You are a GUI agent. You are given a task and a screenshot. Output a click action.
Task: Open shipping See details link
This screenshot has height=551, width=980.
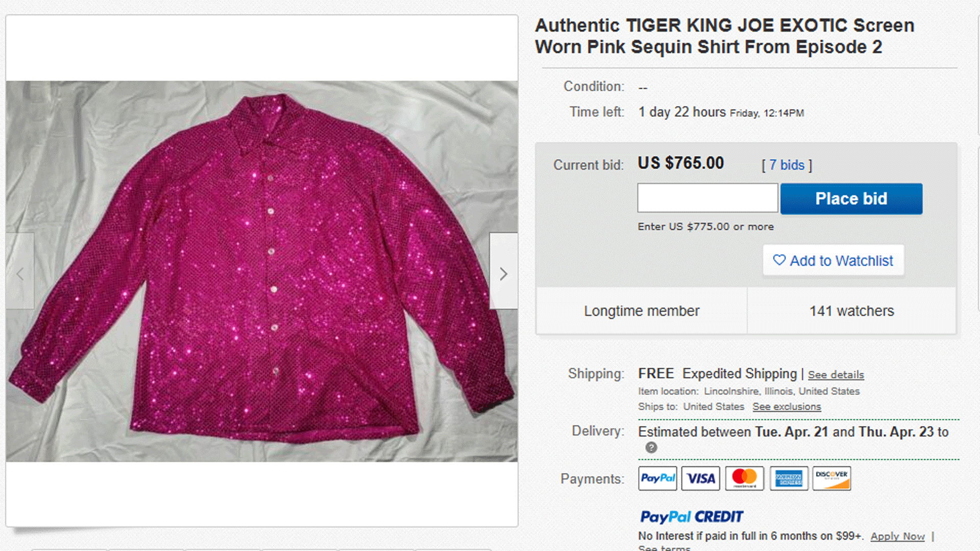[x=836, y=375]
